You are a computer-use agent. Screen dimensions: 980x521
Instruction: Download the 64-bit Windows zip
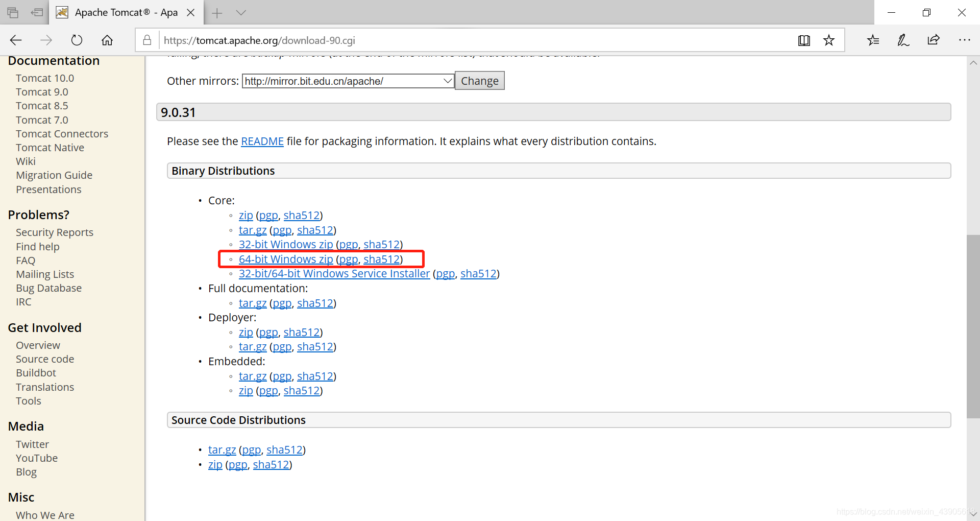[286, 259]
